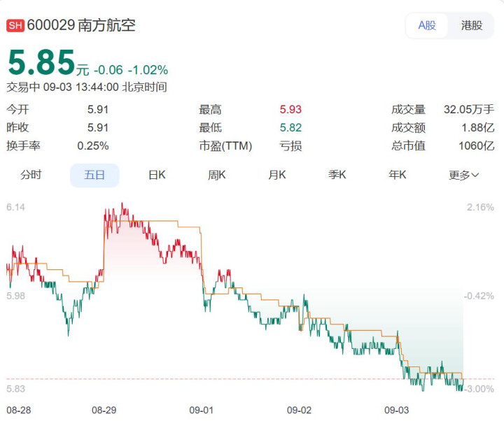Click the current price 5.85
Viewport: 504px width, 421px height.
pos(41,62)
